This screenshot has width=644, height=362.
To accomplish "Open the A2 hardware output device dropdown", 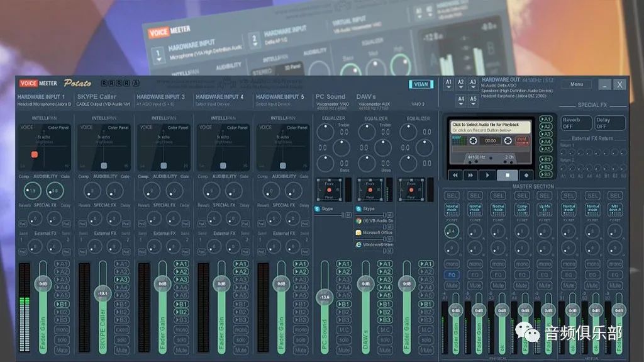I will click(x=461, y=84).
